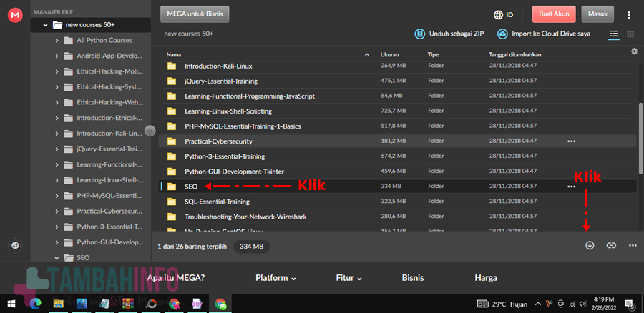Open the SEO row three-dot menu
The height and width of the screenshot is (313, 644).
click(x=571, y=187)
